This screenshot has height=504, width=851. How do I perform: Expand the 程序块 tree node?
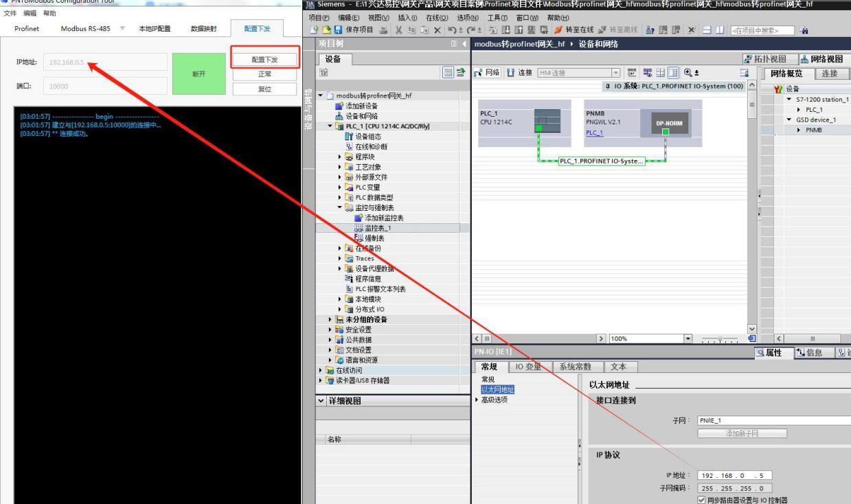[x=339, y=157]
